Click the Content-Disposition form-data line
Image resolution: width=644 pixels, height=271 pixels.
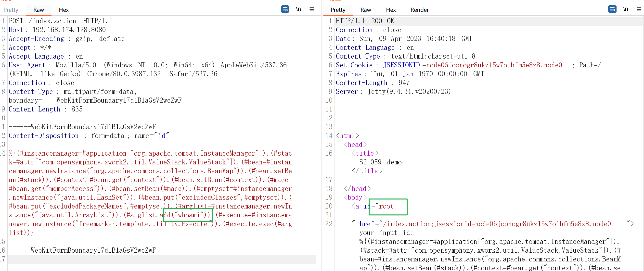pyautogui.click(x=89, y=136)
